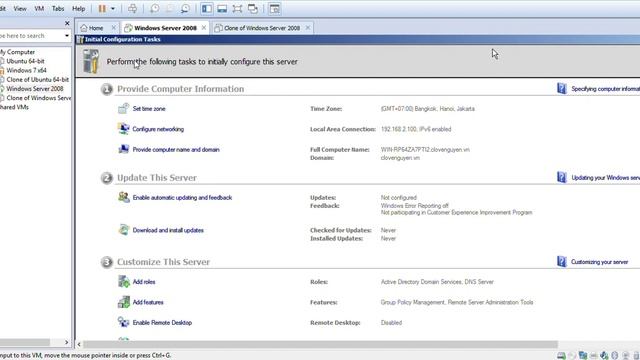Select Ubuntu 64-bit in the library

(x=25, y=61)
